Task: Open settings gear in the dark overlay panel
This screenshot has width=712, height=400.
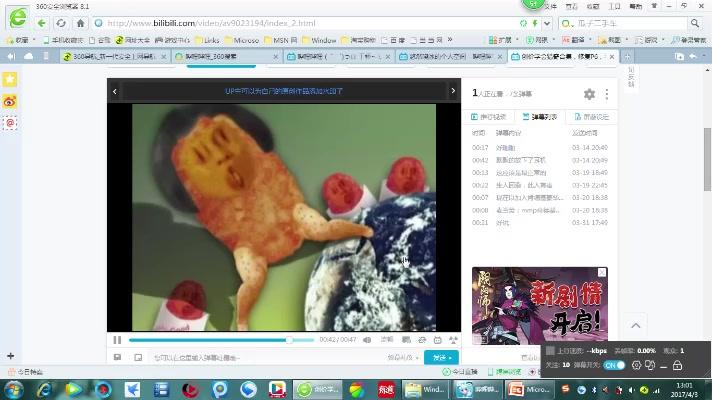Action: 636,365
